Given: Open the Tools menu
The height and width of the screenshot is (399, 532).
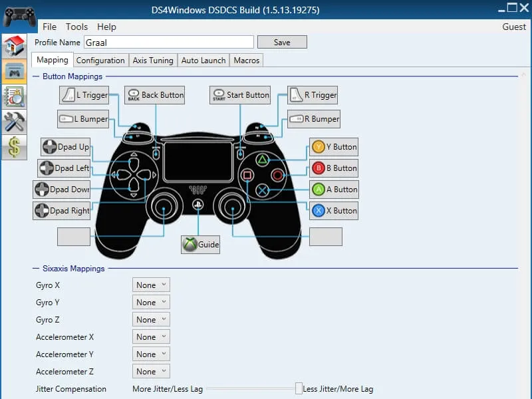Looking at the screenshot, I should tap(76, 27).
